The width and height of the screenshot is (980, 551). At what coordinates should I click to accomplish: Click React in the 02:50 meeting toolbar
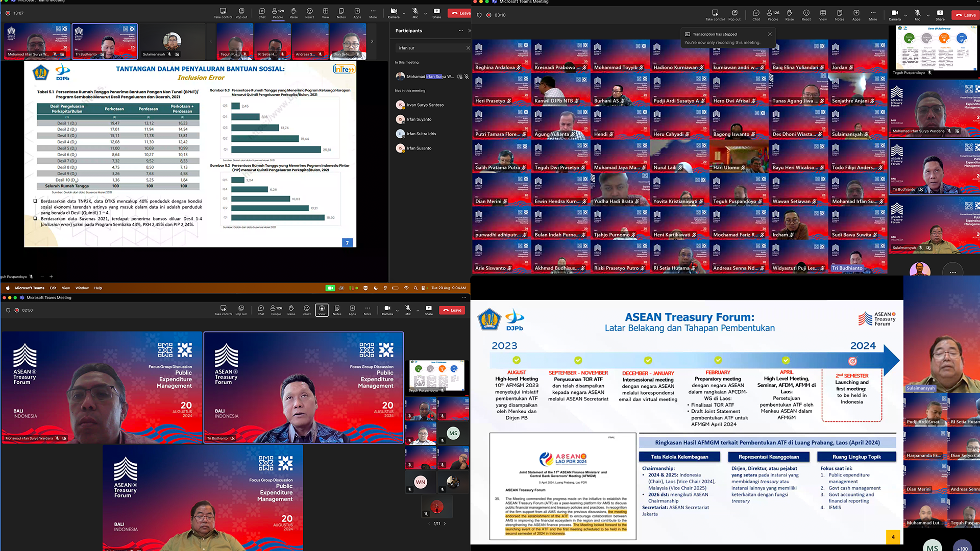tap(306, 310)
